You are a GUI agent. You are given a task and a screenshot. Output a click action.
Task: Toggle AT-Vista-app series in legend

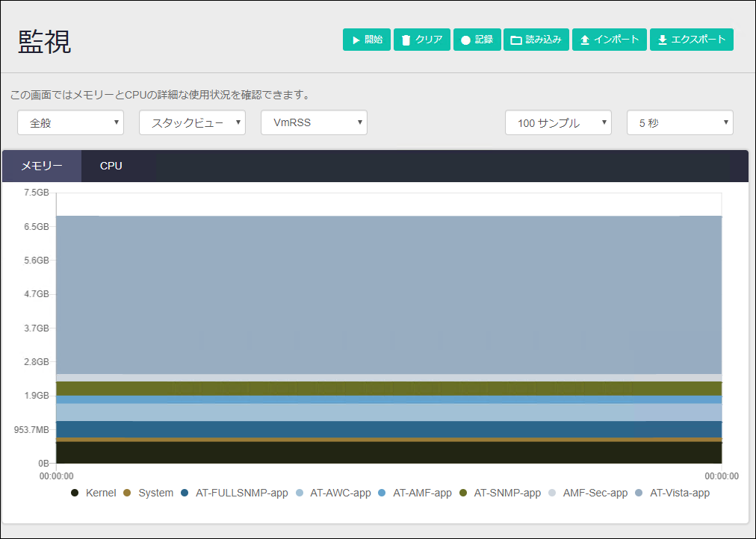coord(672,493)
